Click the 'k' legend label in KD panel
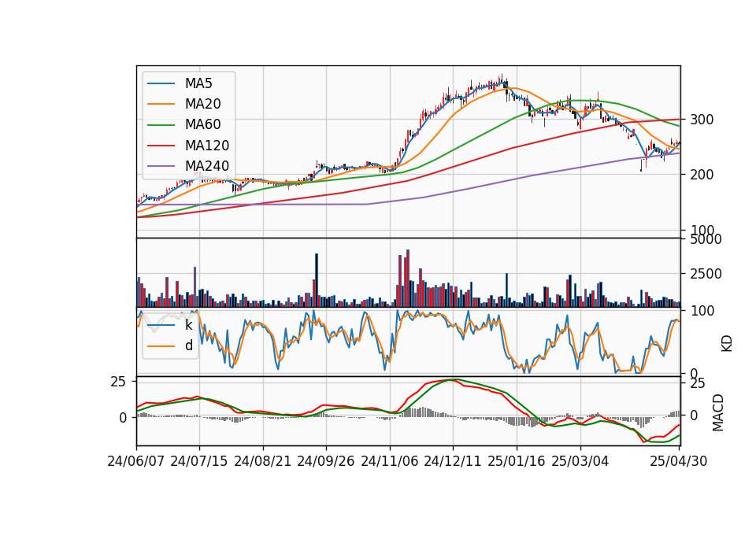Image resolution: width=756 pixels, height=543 pixels. tap(188, 325)
